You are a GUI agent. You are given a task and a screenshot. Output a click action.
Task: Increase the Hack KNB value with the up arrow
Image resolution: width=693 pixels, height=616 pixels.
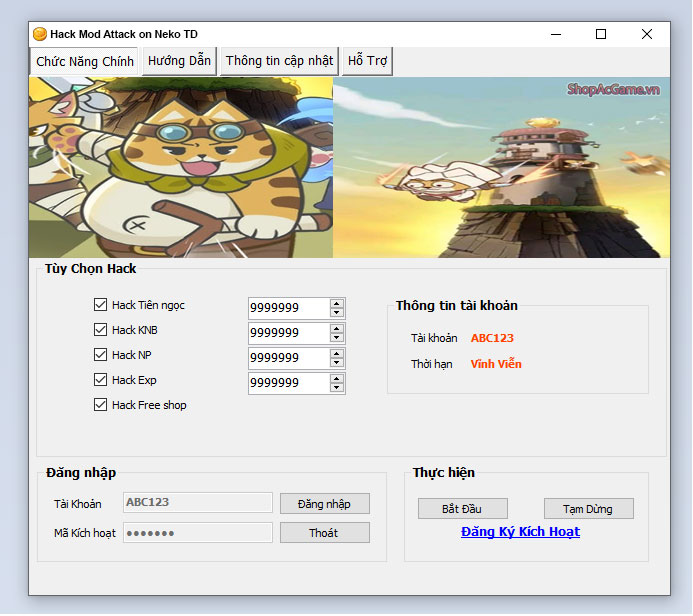337,329
